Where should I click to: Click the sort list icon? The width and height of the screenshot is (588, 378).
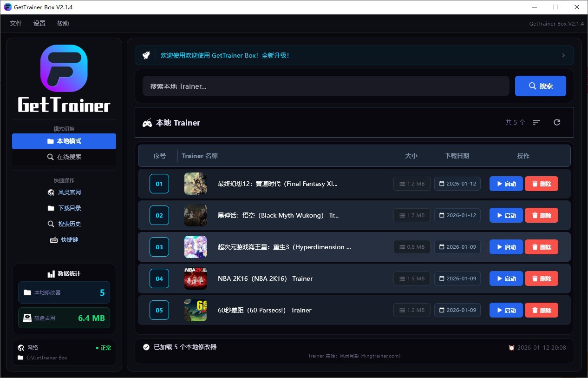coord(536,122)
